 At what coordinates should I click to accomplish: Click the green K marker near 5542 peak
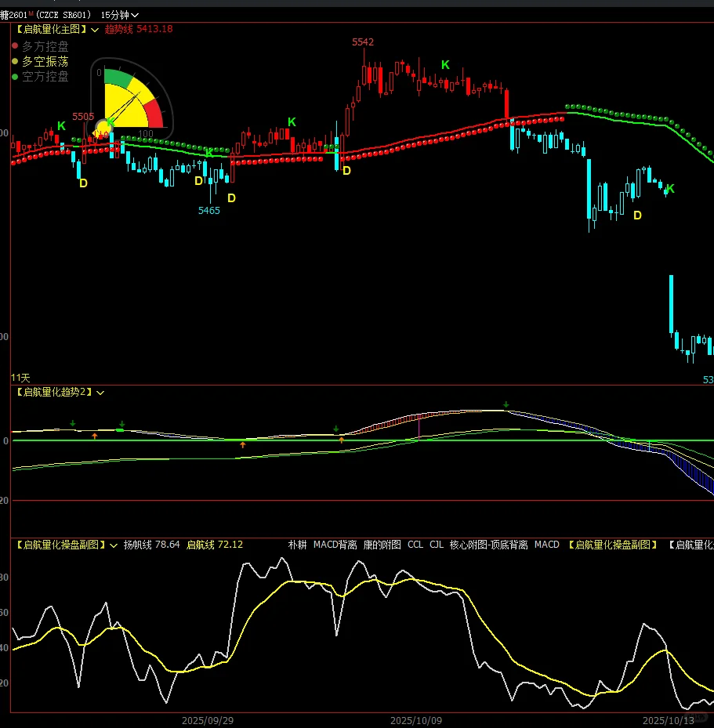(x=445, y=65)
